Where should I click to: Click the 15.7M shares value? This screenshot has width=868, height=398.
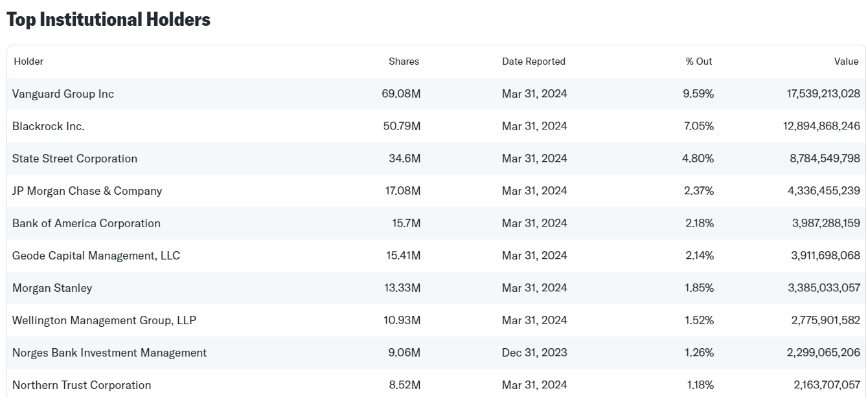(406, 223)
